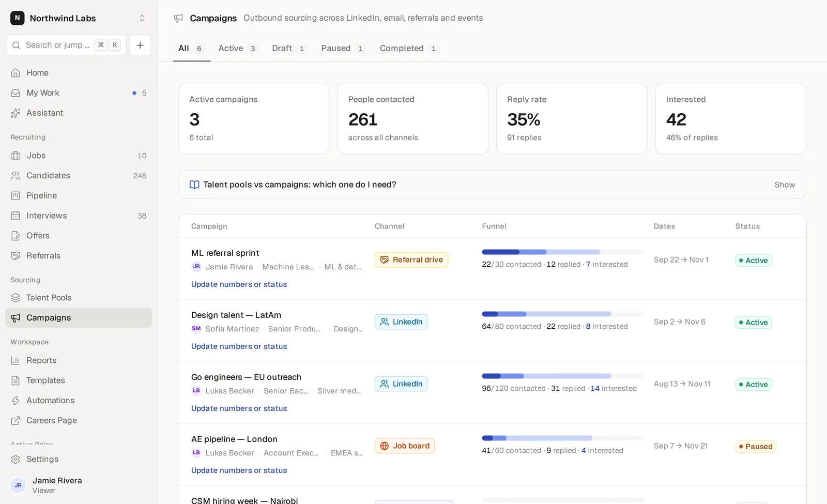Open the ML referral sprint campaign title
The image size is (827, 504).
tap(225, 253)
